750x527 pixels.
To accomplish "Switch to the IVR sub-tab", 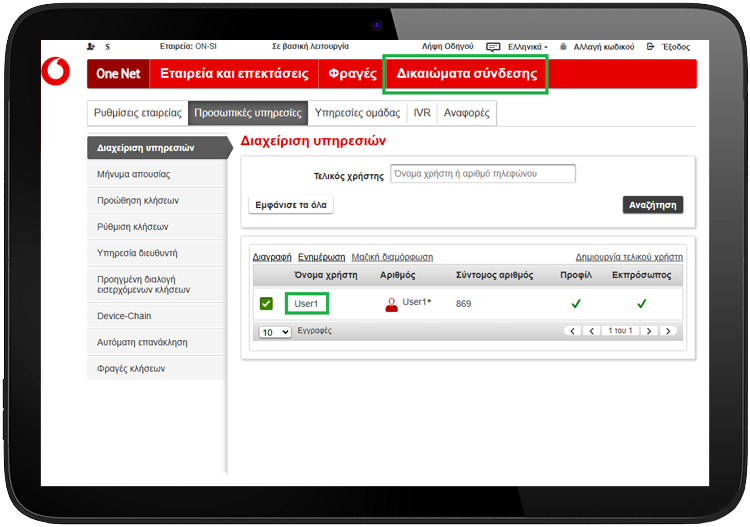I will pos(422,113).
